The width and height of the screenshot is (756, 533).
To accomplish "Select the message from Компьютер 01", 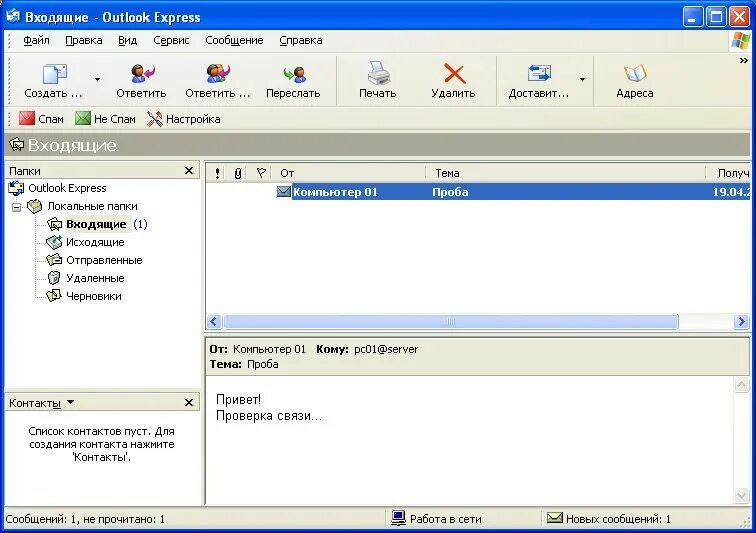I will [x=335, y=192].
